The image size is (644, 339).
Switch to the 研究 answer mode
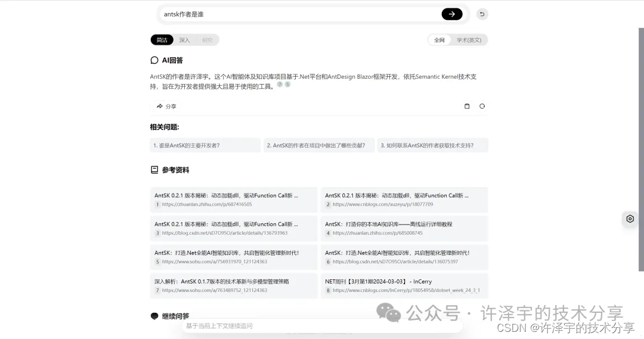(x=207, y=40)
